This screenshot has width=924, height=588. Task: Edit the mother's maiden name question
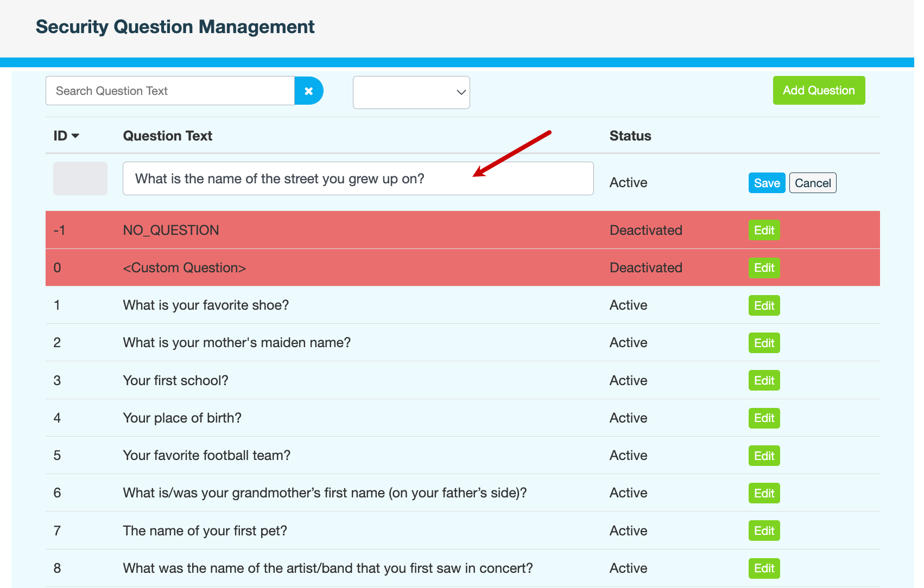click(x=764, y=343)
